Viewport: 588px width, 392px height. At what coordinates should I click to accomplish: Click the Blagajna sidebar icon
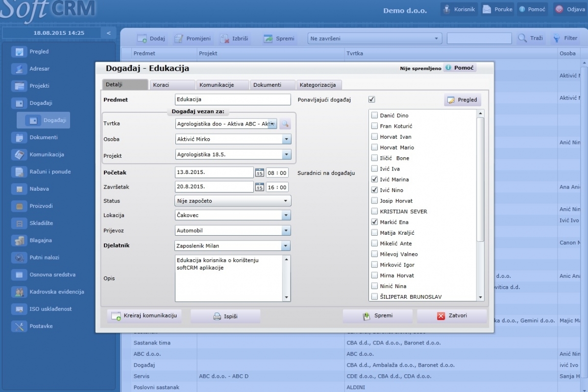19,241
